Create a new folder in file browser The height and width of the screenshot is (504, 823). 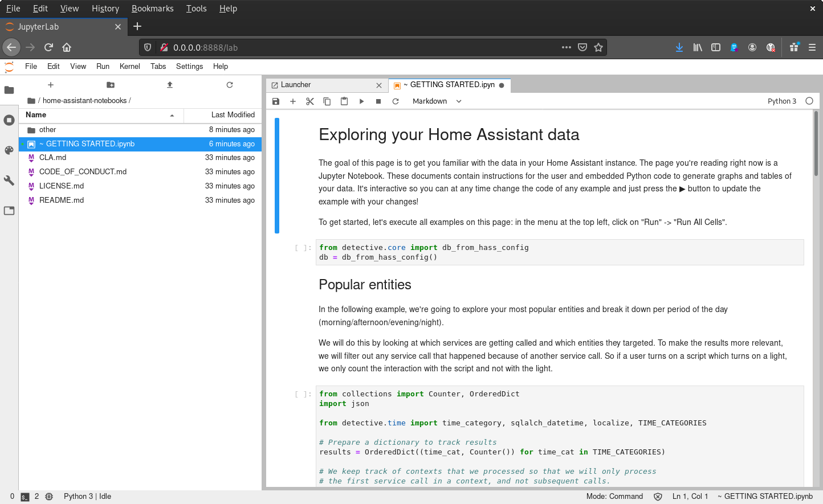pyautogui.click(x=111, y=85)
